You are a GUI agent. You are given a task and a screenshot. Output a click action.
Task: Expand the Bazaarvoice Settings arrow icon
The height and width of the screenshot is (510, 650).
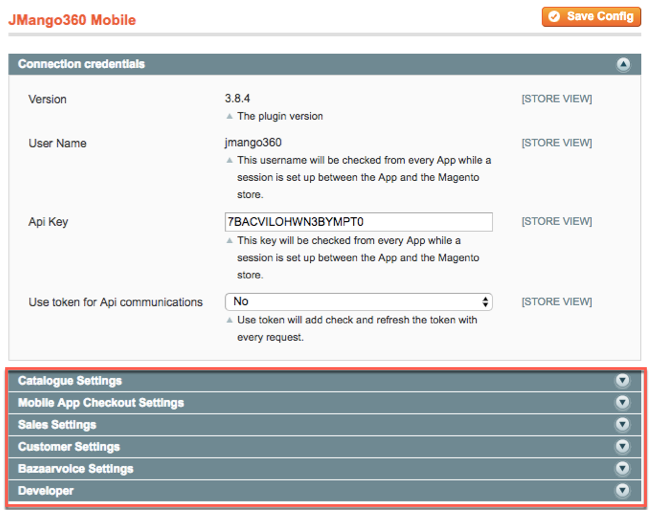[x=622, y=469]
